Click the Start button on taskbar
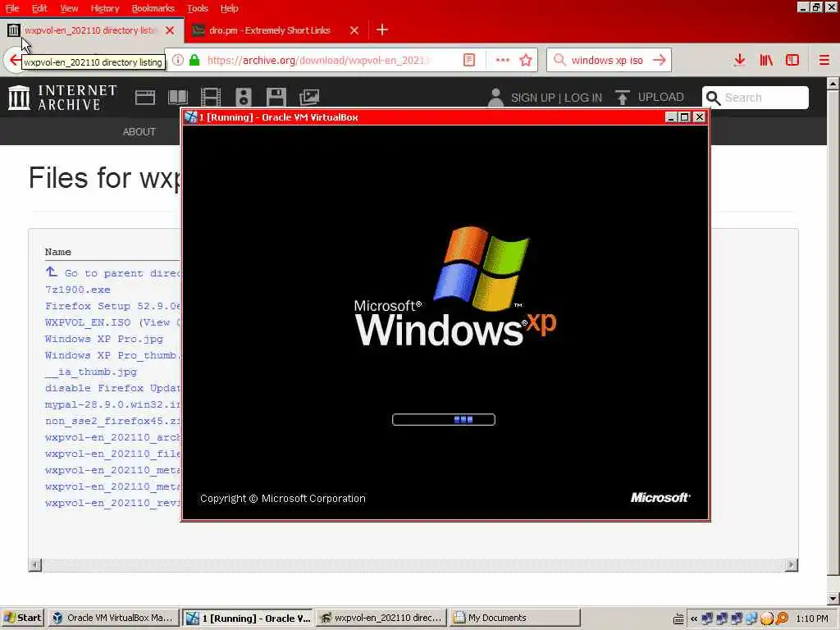840x630 pixels. 23,619
